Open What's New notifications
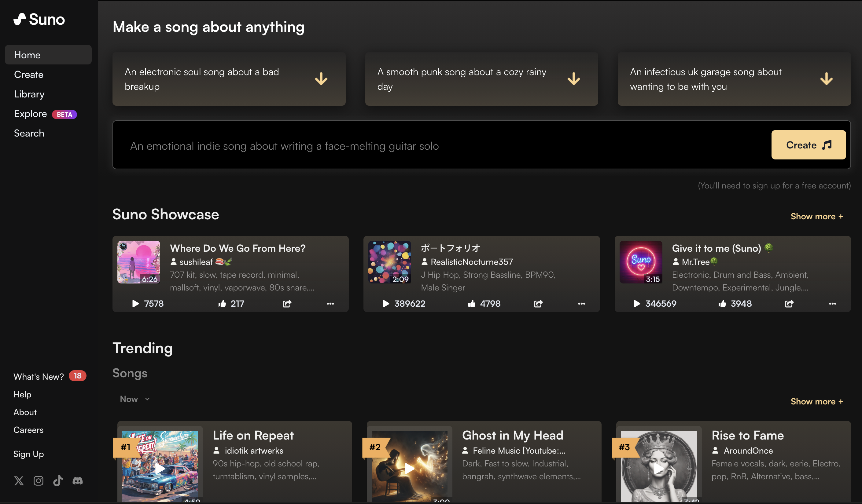Image resolution: width=862 pixels, height=504 pixels. click(50, 376)
